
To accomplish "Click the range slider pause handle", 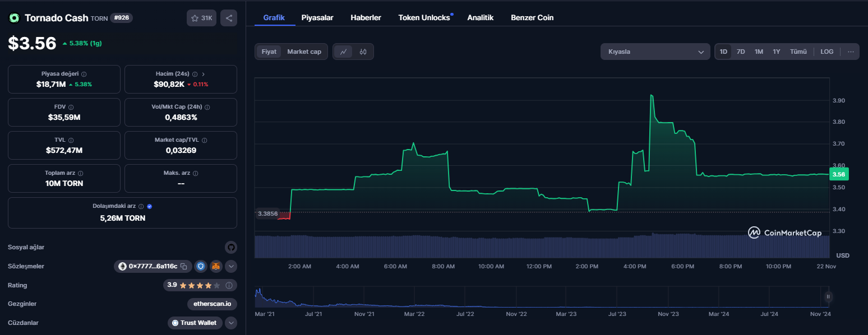I will click(828, 297).
